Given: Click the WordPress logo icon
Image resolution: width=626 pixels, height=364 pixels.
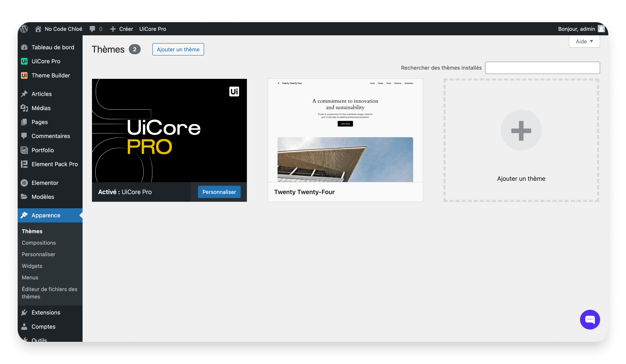Looking at the screenshot, I should coord(24,29).
